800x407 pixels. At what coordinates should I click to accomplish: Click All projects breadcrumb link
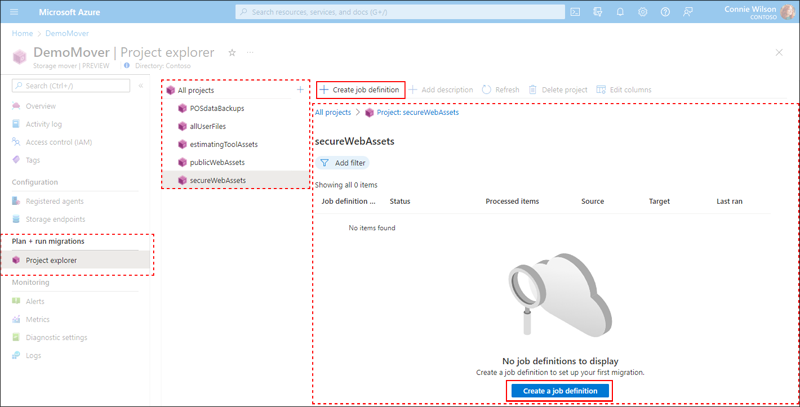tap(333, 112)
